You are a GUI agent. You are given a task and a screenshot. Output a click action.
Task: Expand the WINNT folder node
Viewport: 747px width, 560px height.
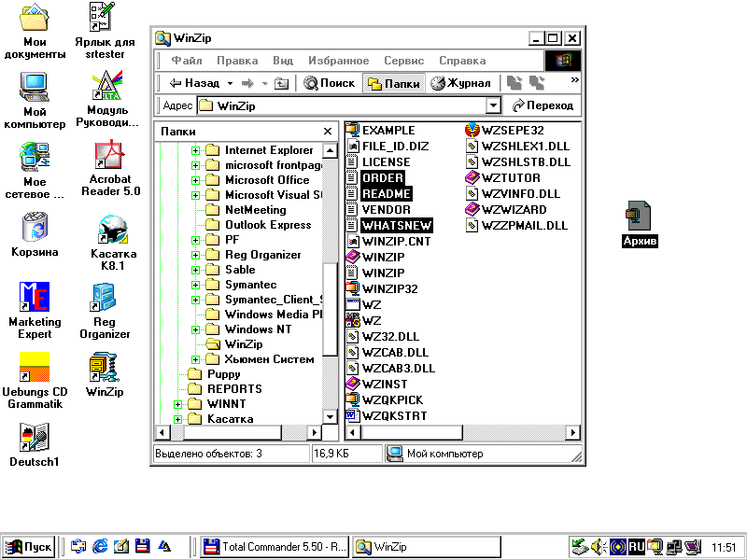pos(177,404)
